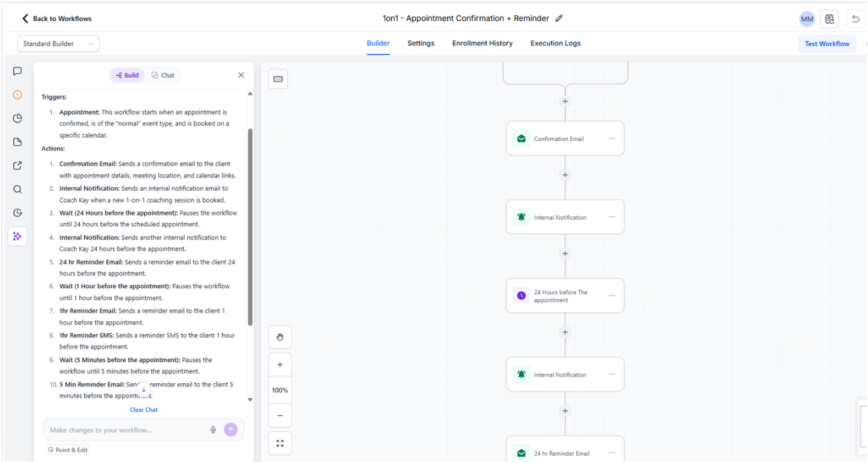
Task: Open the first Internal Notification node
Action: (565, 217)
